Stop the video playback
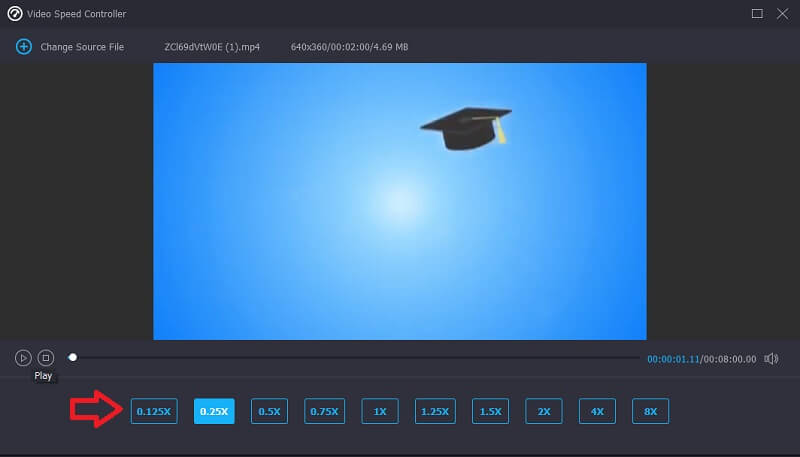This screenshot has width=800, height=457. (x=45, y=358)
